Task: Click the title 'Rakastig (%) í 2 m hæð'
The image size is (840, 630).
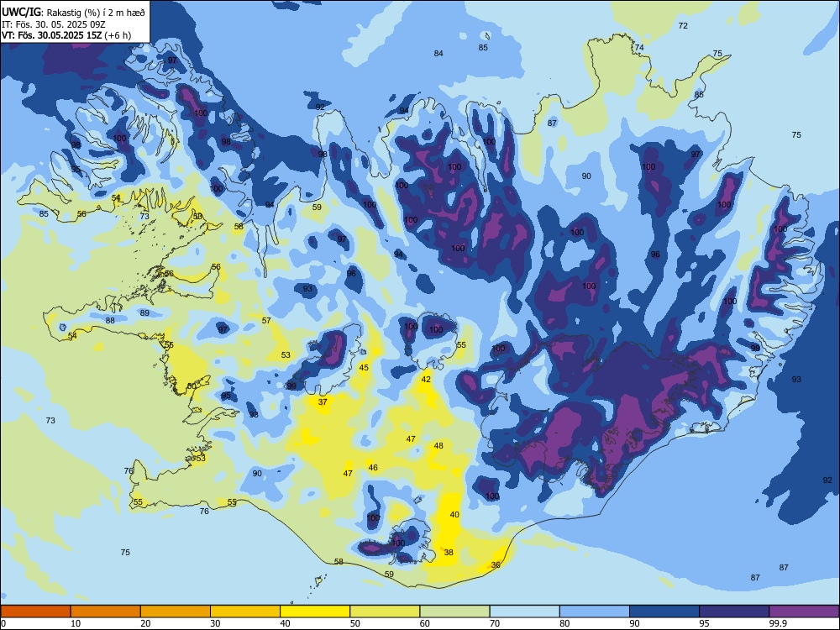Action: point(97,11)
